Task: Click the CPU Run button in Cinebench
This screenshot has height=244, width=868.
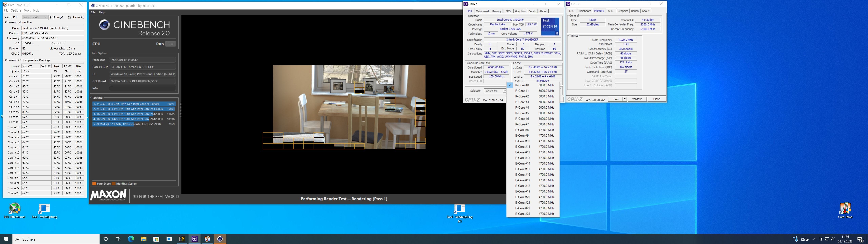Action: (171, 44)
